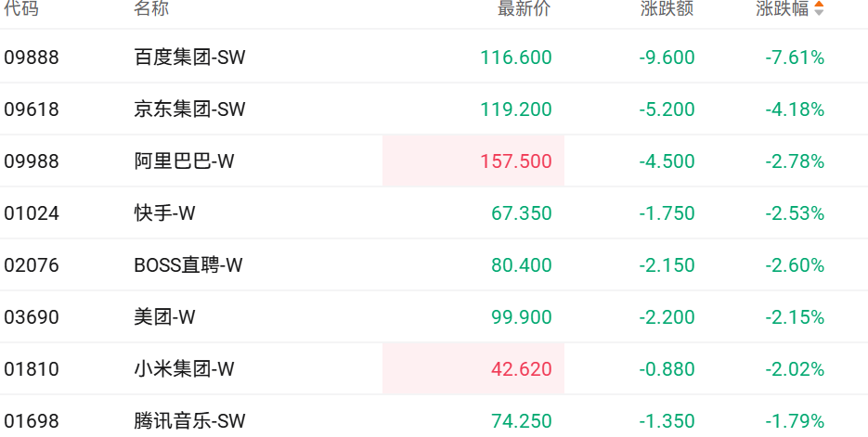868x437 pixels.
Task: Click the 最新价 column header
Action: pos(525,9)
